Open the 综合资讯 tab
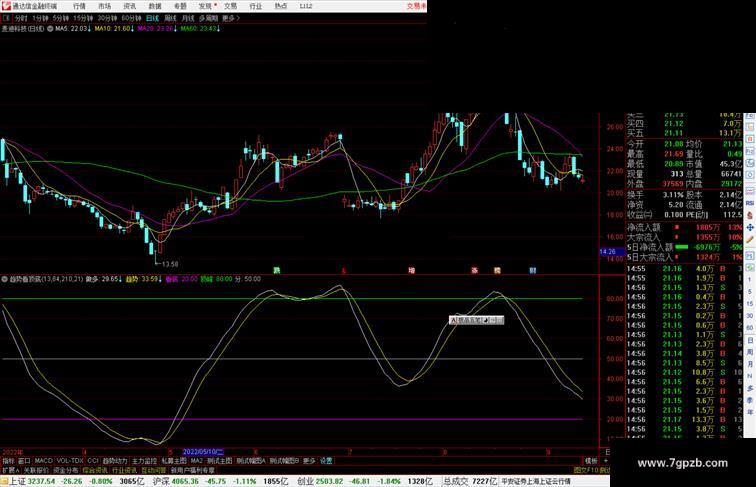 coord(95,470)
